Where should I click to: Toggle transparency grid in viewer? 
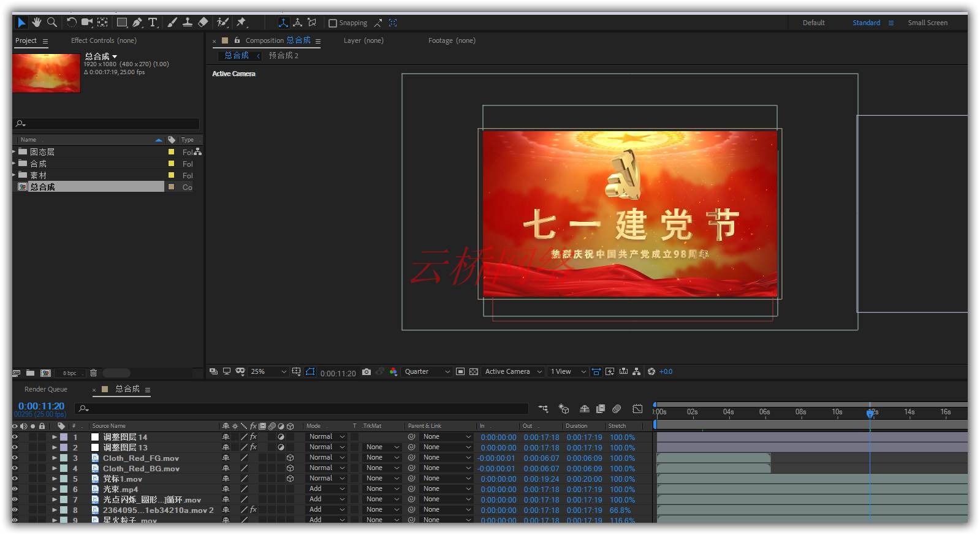tap(474, 372)
